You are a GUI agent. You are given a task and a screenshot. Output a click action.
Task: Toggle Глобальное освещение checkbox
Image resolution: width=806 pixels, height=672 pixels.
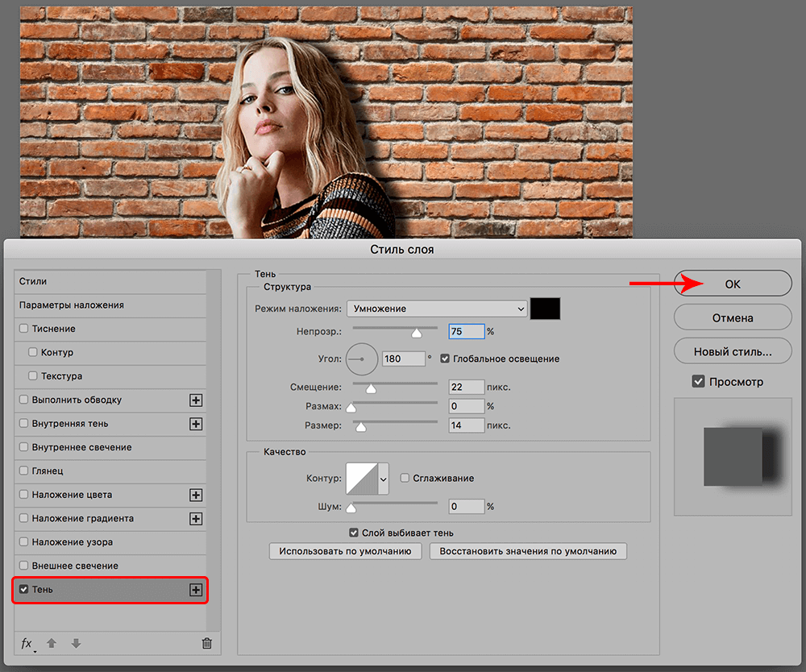click(x=445, y=359)
